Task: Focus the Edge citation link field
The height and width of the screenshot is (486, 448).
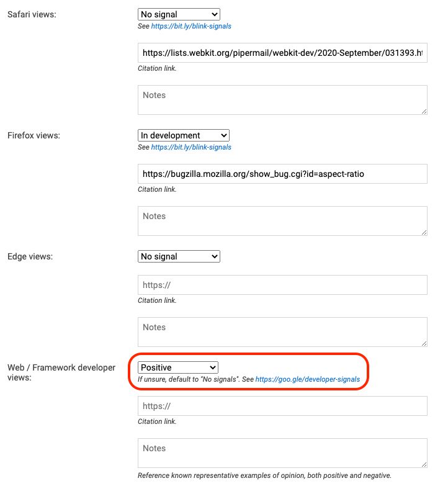Action: point(282,285)
